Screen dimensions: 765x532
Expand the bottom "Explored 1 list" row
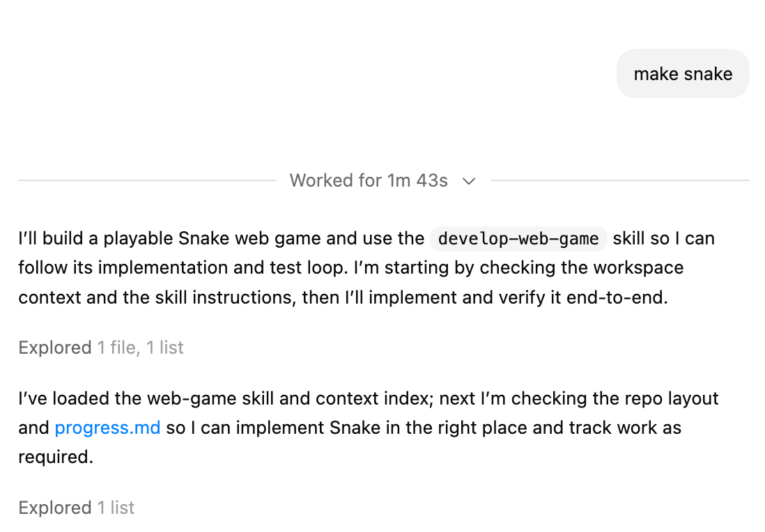[x=77, y=508]
